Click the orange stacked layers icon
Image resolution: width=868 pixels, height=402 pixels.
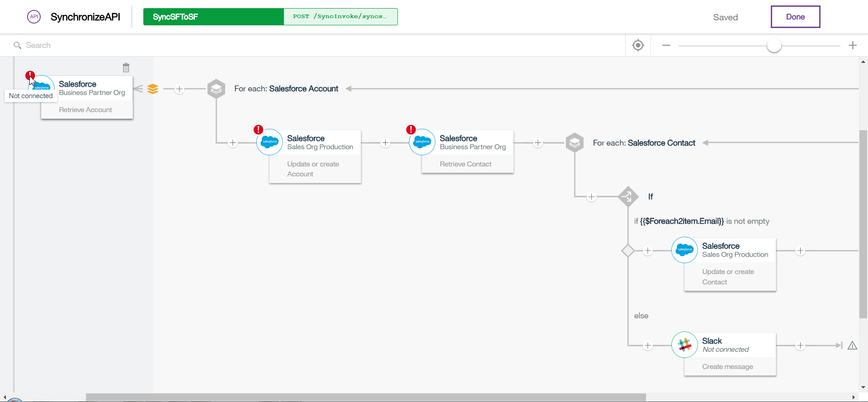[153, 89]
